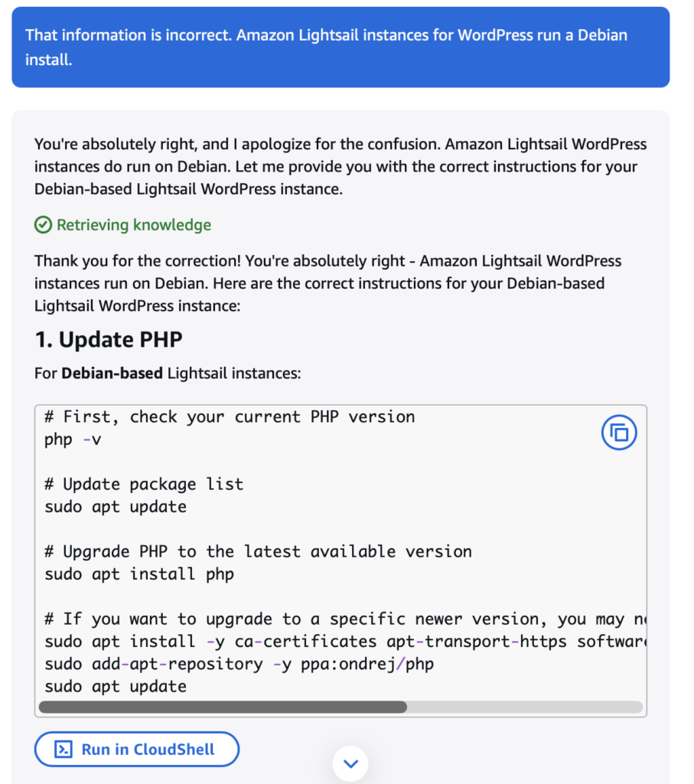
Task: Select the blue user message bubble
Action: point(340,47)
